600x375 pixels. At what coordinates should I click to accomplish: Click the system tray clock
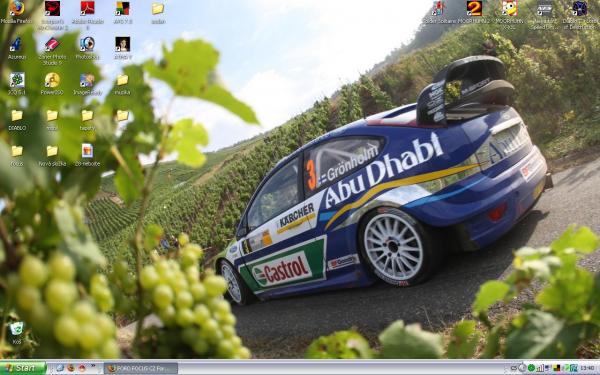(587, 368)
